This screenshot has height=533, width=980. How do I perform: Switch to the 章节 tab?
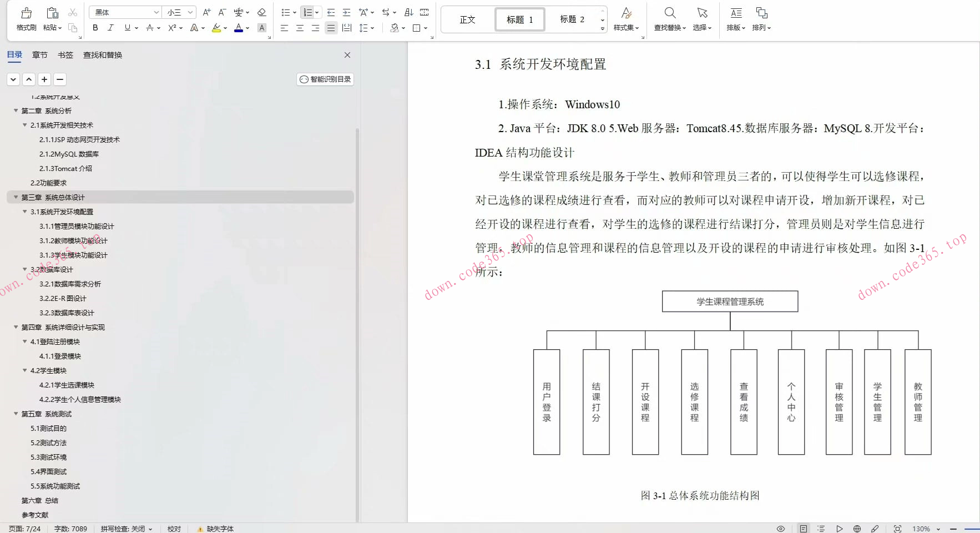39,54
